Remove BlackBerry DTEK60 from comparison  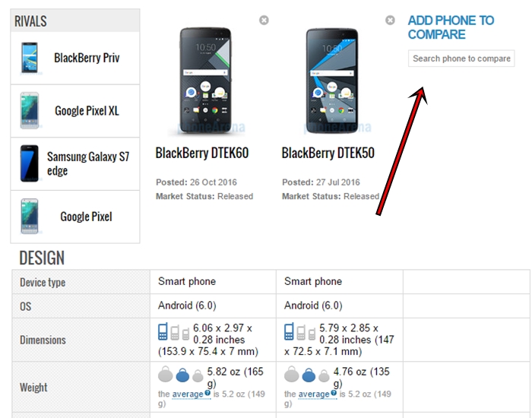[x=264, y=21]
